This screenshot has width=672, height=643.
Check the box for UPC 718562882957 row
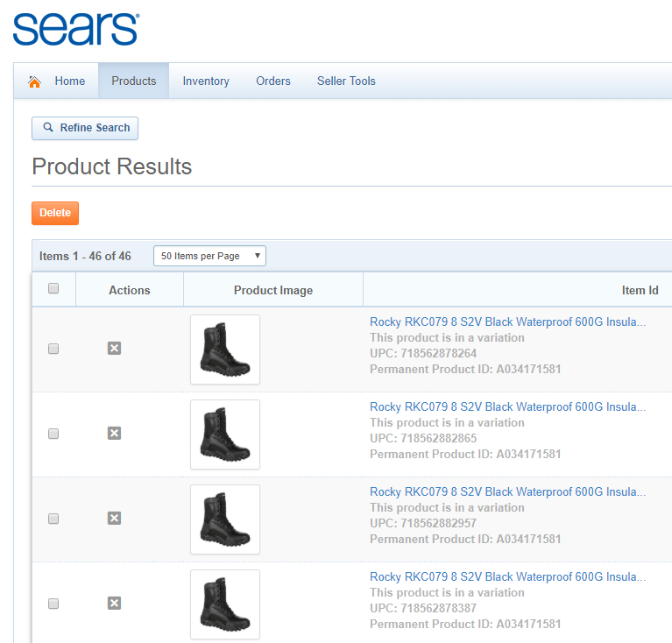[53, 519]
